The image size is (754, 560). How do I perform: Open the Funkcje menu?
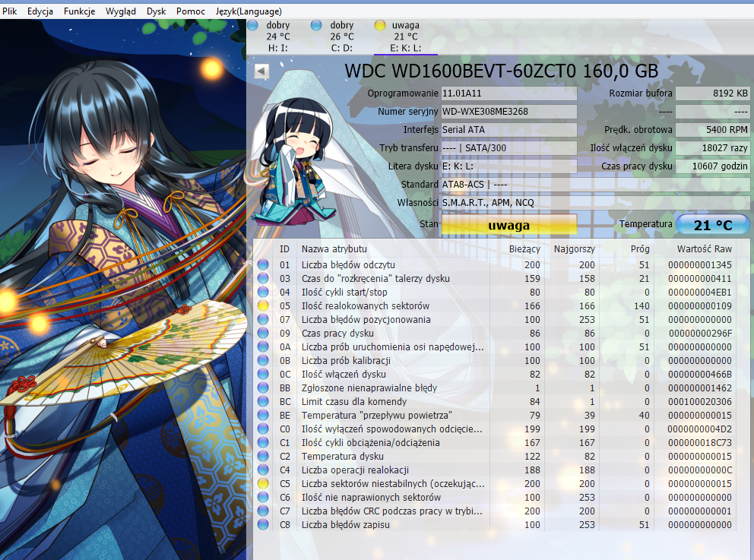tap(79, 11)
